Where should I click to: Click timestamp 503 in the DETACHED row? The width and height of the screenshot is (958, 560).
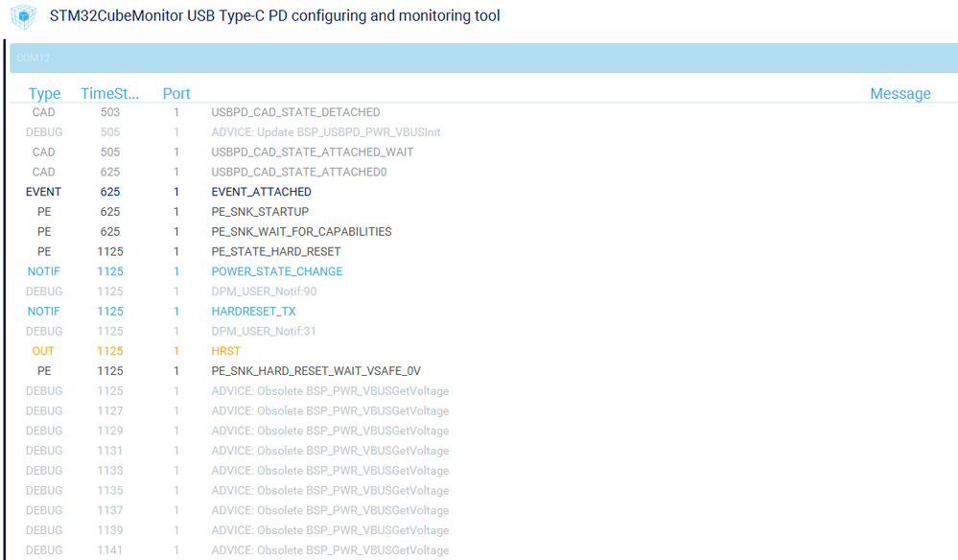(x=110, y=112)
